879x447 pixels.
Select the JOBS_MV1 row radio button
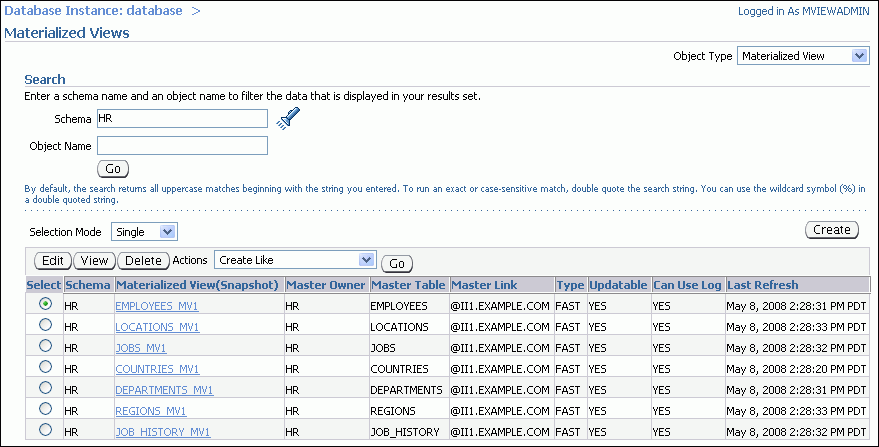coord(45,345)
